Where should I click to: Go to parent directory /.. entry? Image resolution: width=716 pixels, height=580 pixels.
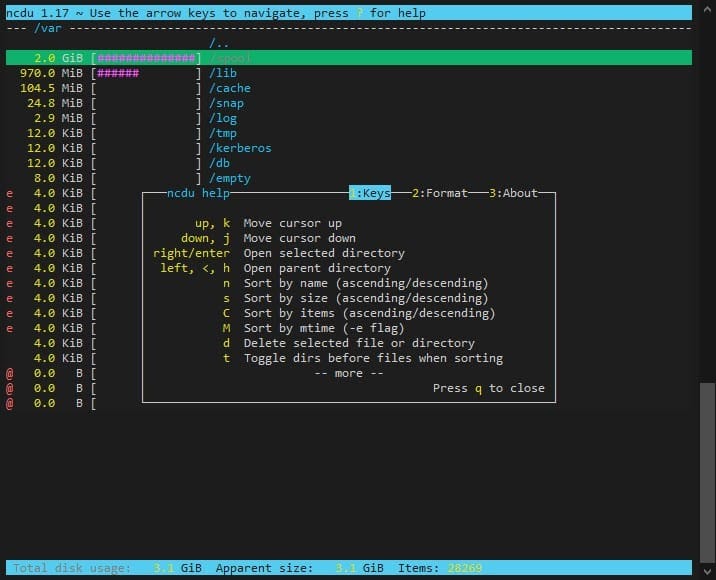[219, 43]
